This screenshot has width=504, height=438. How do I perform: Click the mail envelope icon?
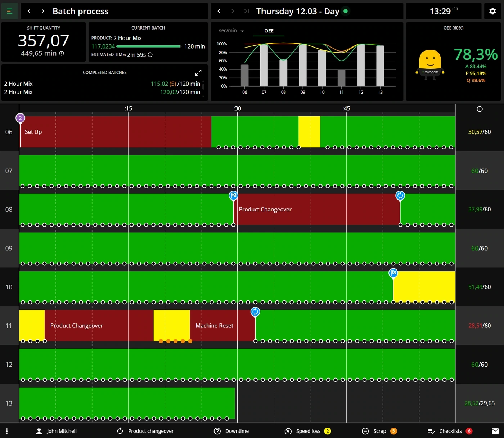[495, 431]
